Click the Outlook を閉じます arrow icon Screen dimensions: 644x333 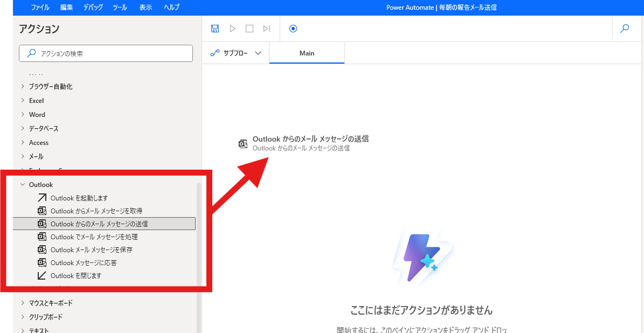pyautogui.click(x=42, y=275)
